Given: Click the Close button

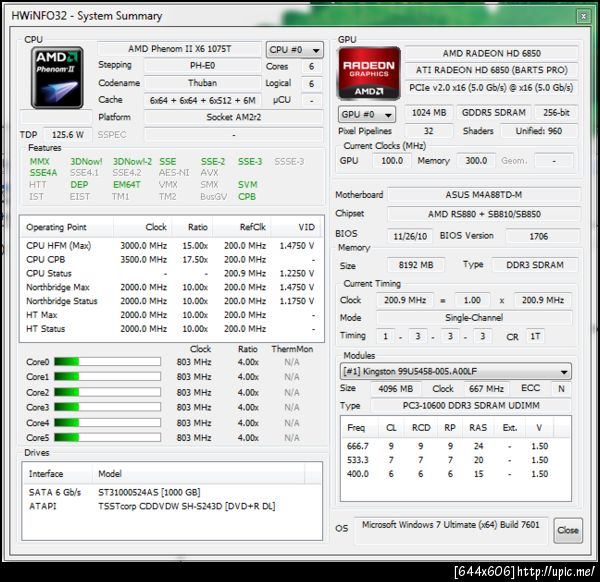Looking at the screenshot, I should [568, 530].
